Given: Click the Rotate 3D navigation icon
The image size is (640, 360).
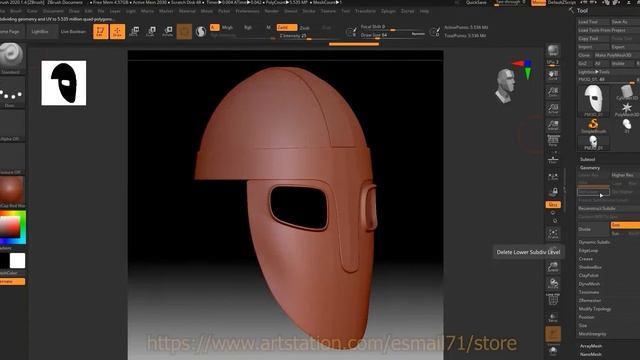Looking at the screenshot, I should [x=553, y=283].
